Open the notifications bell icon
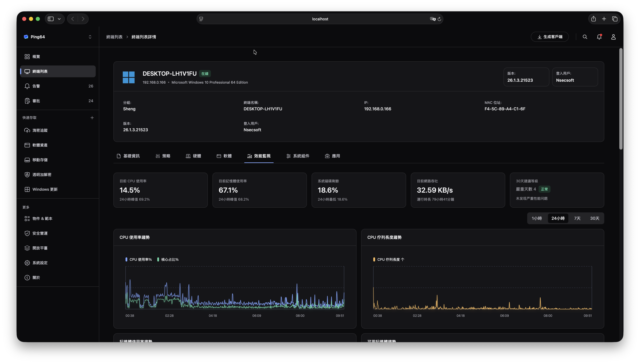 (x=599, y=37)
